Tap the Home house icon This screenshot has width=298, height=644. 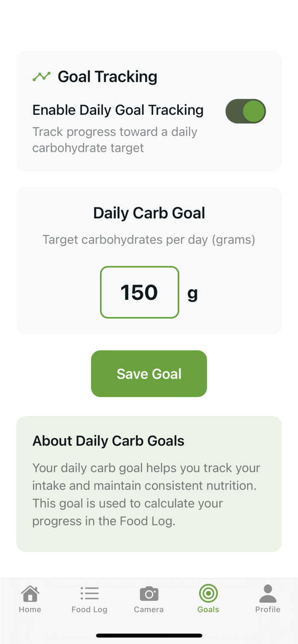(30, 593)
